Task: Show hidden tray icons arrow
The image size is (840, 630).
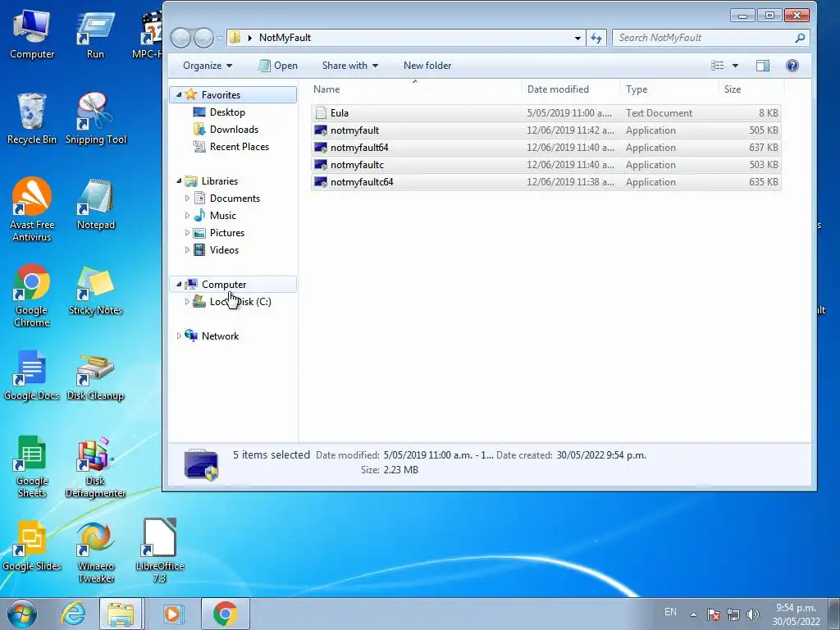Action: [x=693, y=614]
